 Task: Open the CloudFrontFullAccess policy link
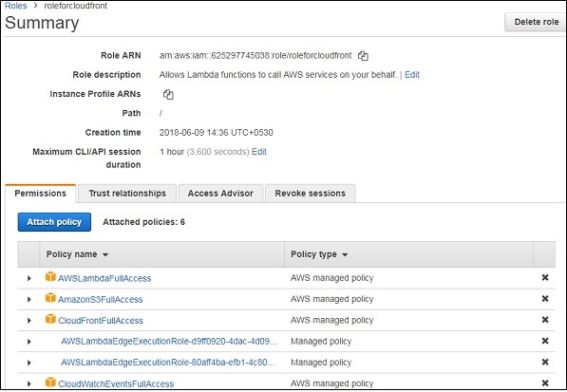coord(101,321)
